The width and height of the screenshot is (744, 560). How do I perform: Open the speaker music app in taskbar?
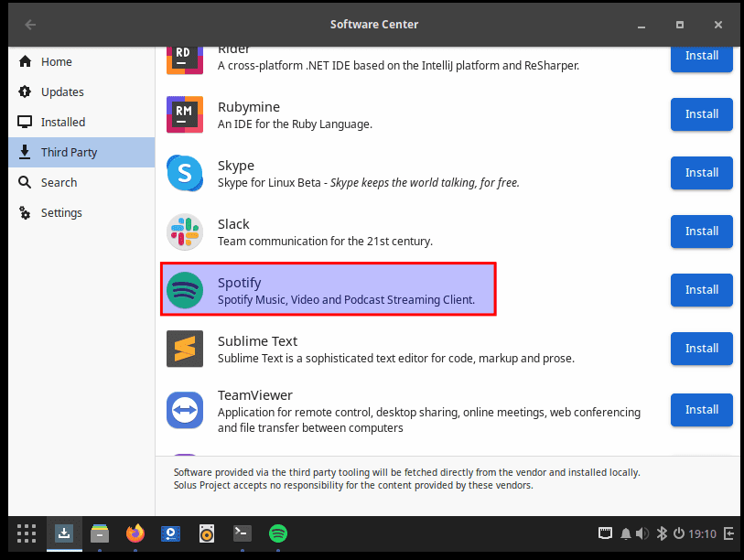[207, 533]
